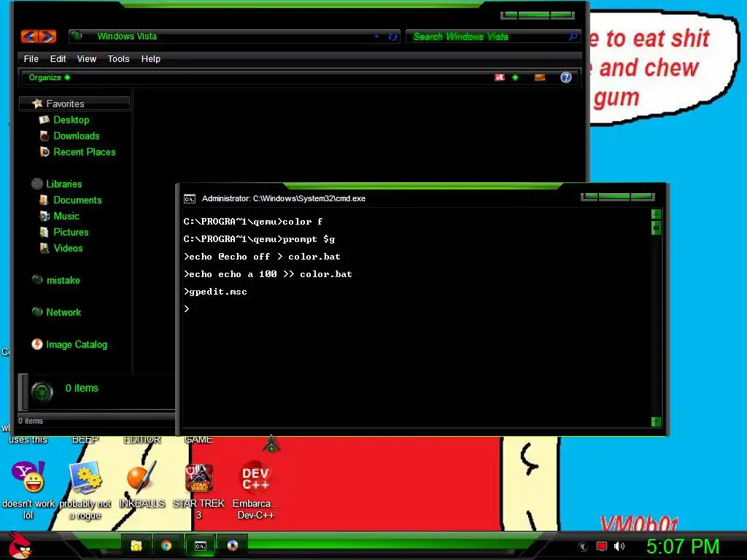The height and width of the screenshot is (560, 747).
Task: Click the cmd taskbar button
Action: tap(201, 545)
